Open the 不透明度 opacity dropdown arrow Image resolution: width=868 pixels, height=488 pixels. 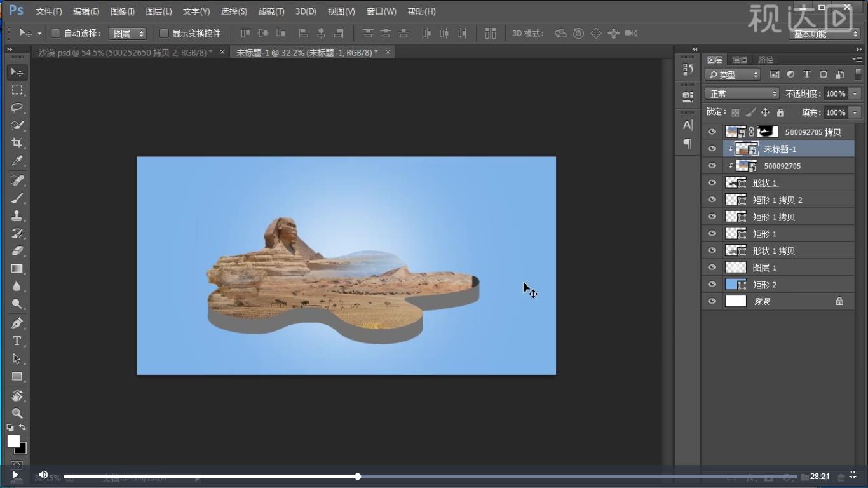(x=855, y=93)
